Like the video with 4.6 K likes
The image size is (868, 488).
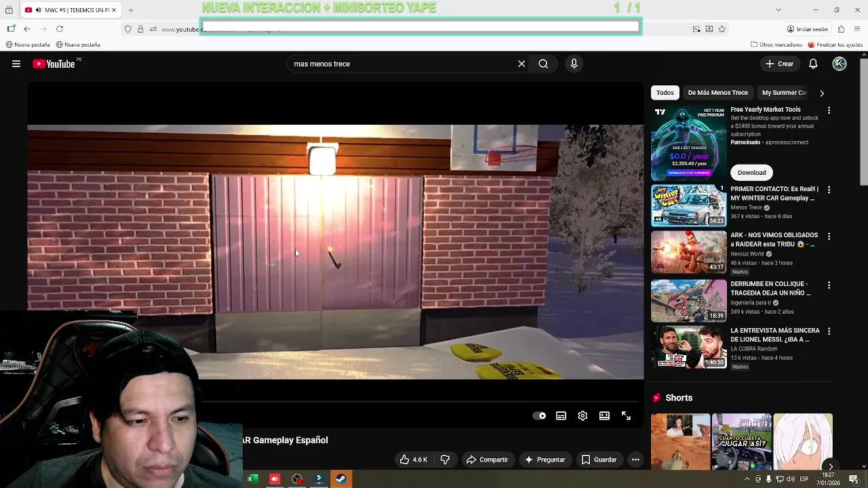click(x=414, y=460)
